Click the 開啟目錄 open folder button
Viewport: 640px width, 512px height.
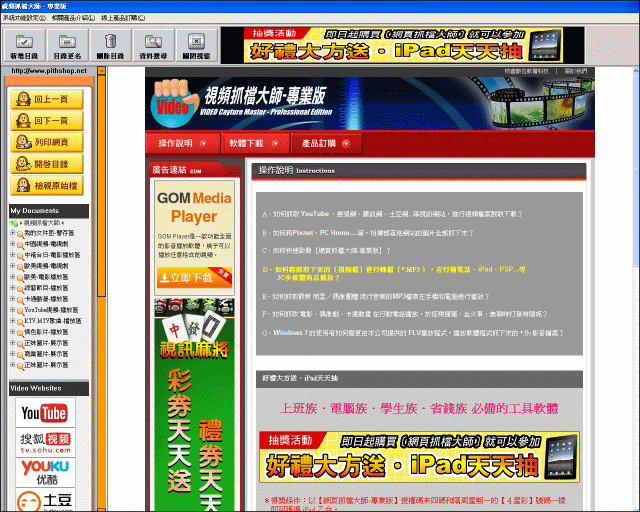(x=47, y=164)
